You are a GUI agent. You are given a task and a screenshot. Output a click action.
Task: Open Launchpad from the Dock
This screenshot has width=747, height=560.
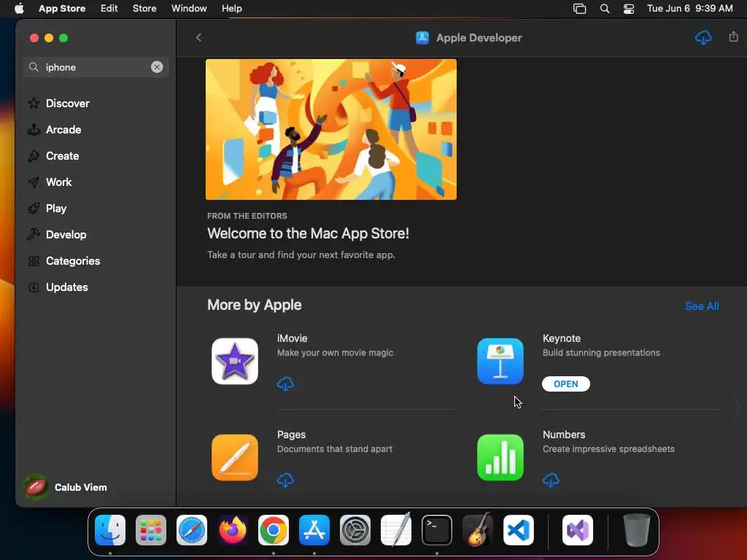[x=151, y=530]
